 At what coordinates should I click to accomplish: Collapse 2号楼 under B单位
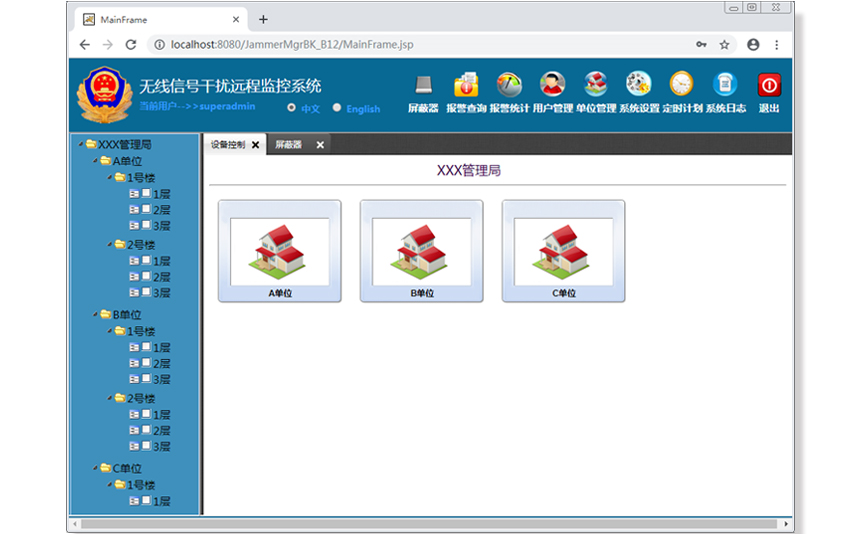tap(110, 398)
